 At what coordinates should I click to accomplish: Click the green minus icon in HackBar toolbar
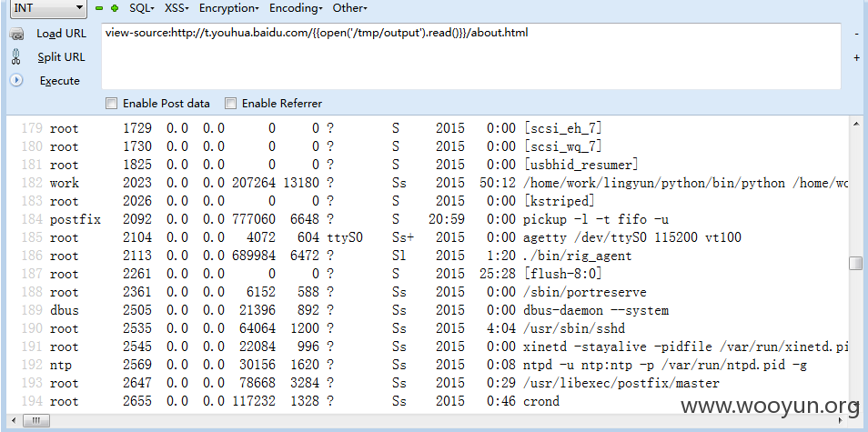pyautogui.click(x=99, y=8)
